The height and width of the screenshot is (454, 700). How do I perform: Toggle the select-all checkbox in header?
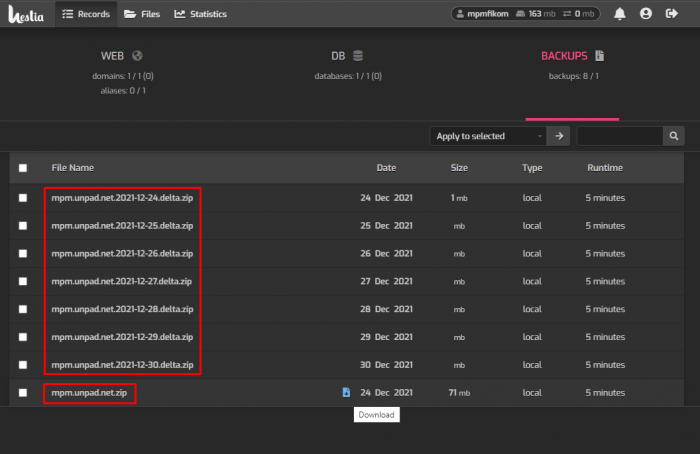(x=23, y=168)
